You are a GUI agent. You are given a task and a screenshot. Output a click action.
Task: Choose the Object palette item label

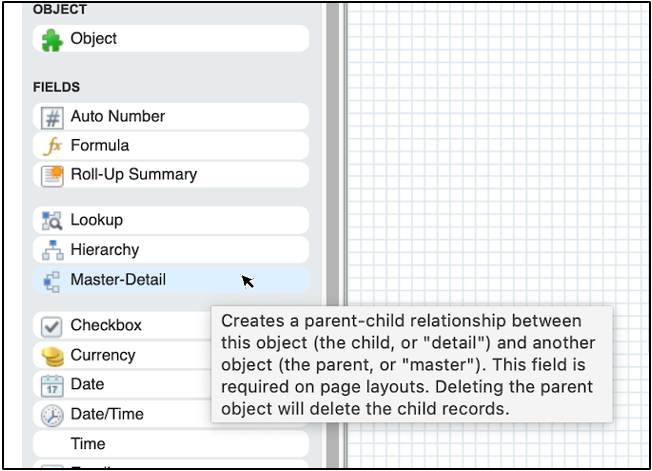(x=93, y=39)
